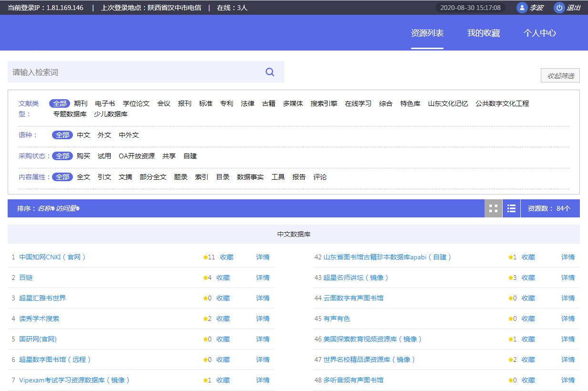
Task: Click the user profile icon 李波
Action: tap(522, 8)
